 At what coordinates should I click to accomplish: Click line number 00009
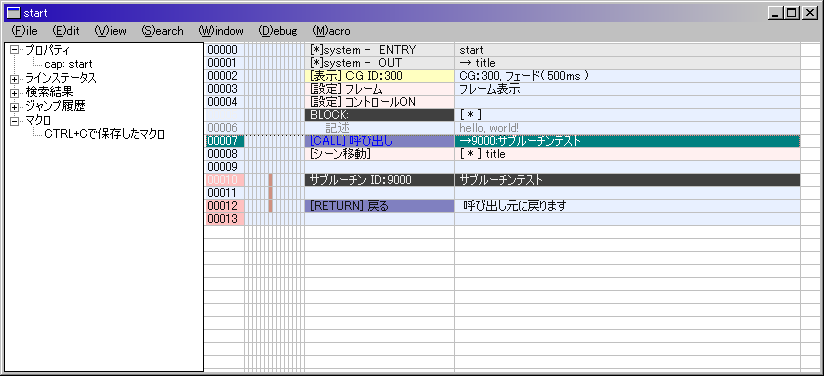click(223, 167)
